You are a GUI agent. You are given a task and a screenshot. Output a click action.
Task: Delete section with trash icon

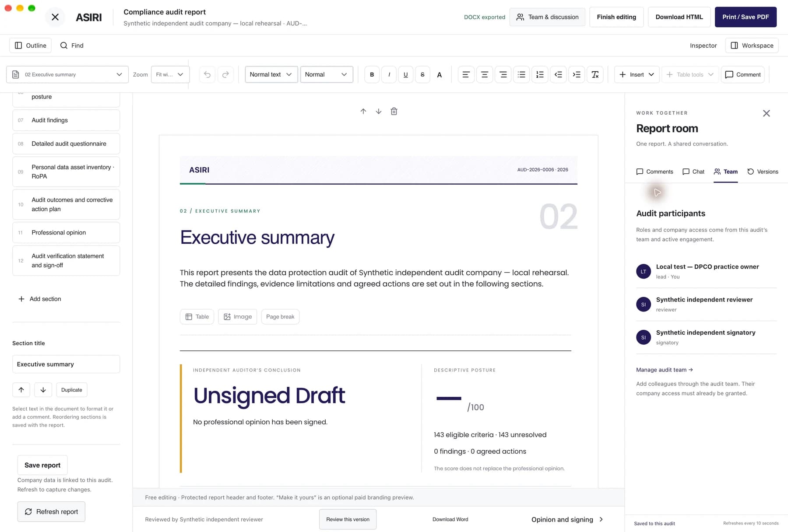[394, 111]
